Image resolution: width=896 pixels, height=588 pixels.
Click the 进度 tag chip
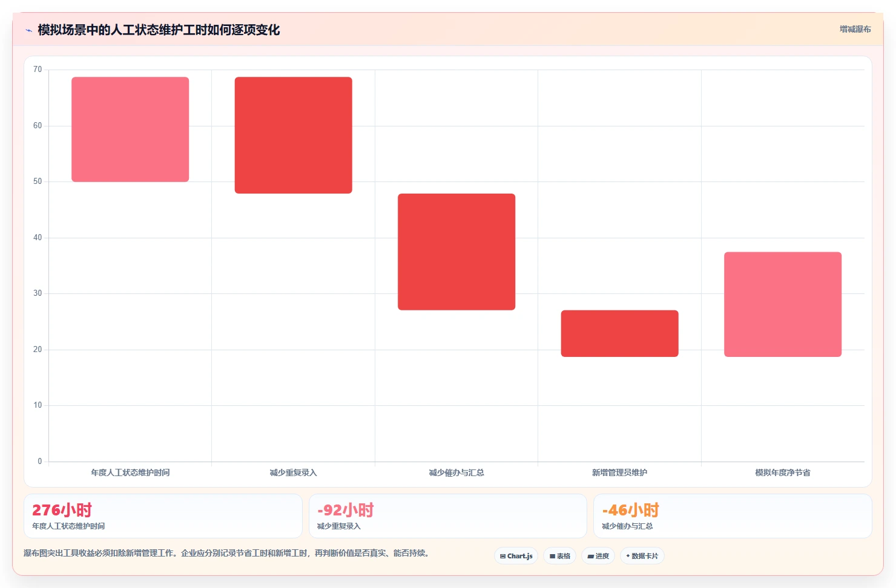598,556
